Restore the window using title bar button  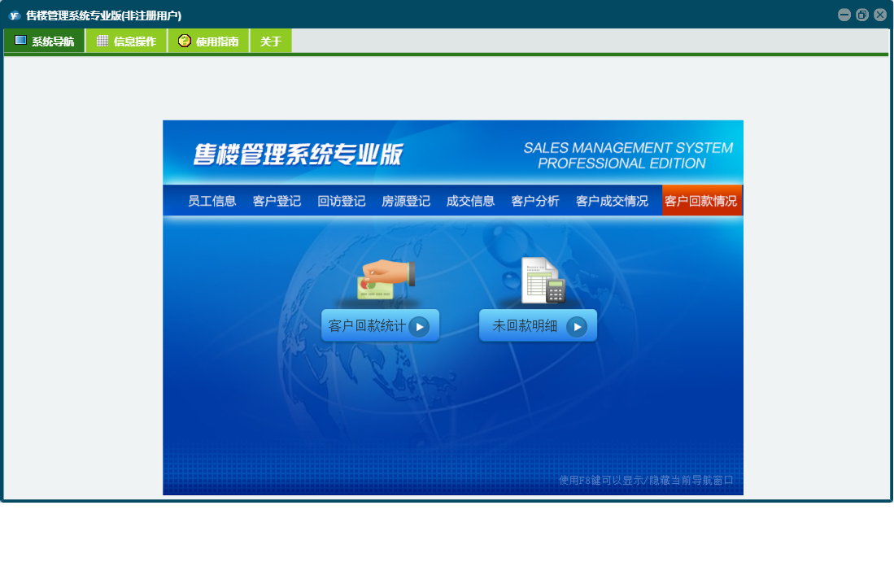coord(862,15)
